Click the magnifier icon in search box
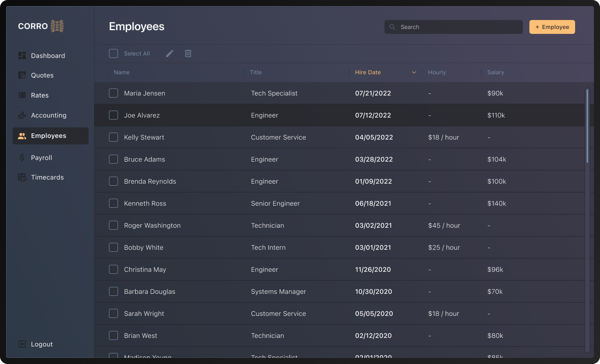 point(392,27)
